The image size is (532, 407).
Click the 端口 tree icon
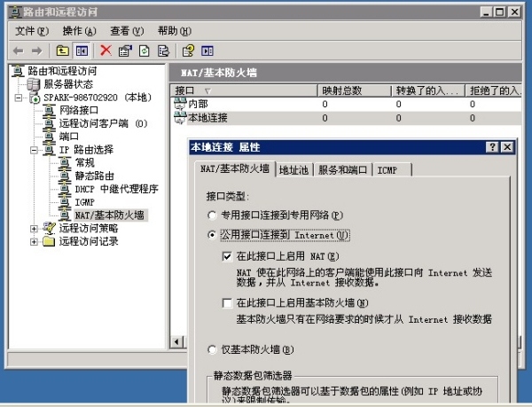(x=49, y=137)
